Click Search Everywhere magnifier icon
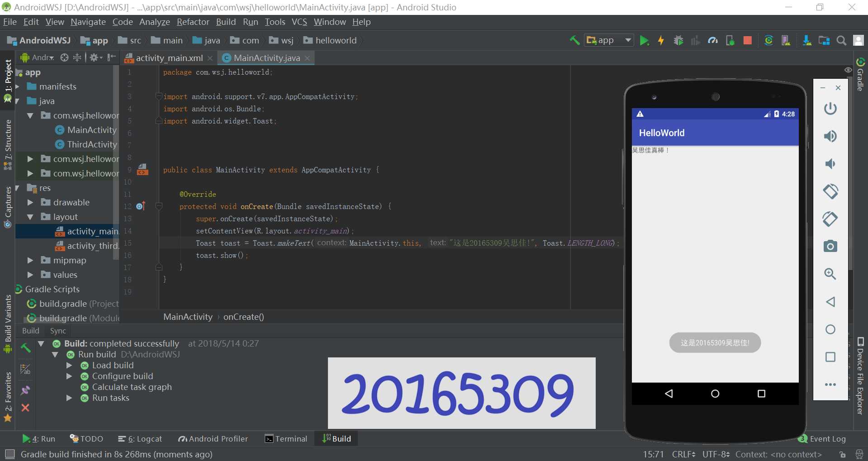The height and width of the screenshot is (461, 868). 841,41
